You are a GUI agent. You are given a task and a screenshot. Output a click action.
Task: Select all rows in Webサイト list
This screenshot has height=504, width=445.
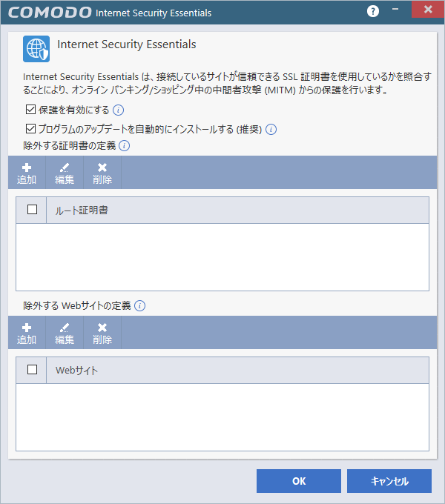click(32, 370)
